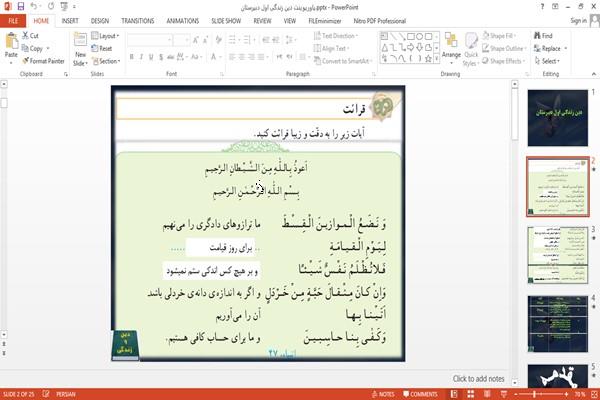The image size is (600, 400).
Task: Select slide 3 thumbnail
Action: click(558, 255)
